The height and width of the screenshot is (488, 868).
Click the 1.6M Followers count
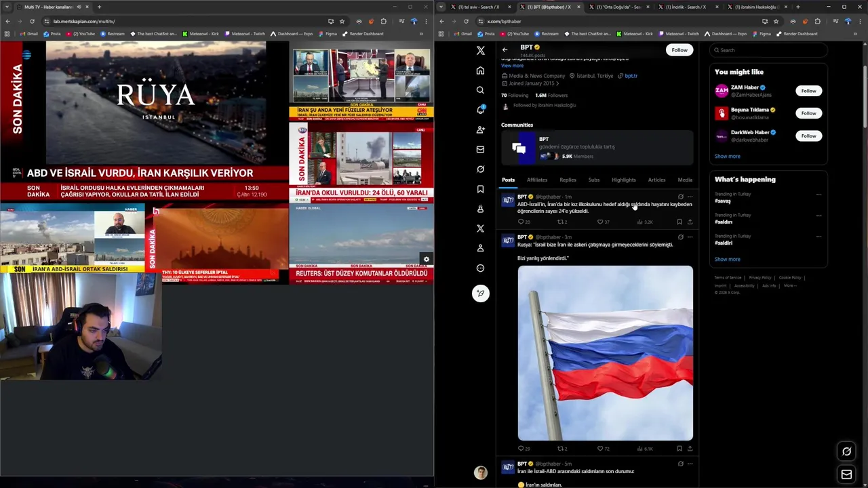pyautogui.click(x=551, y=96)
